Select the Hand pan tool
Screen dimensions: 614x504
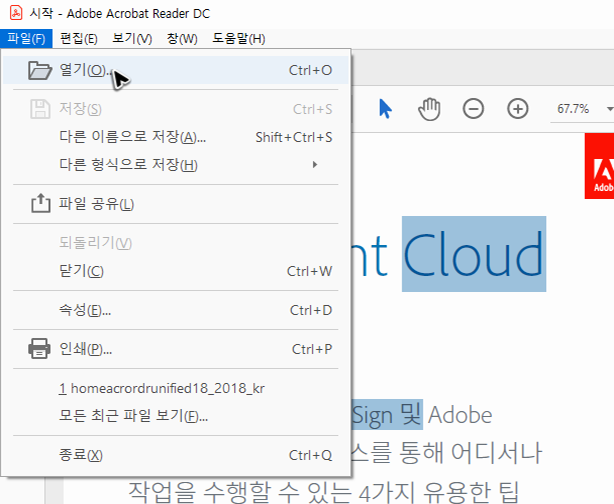point(429,109)
